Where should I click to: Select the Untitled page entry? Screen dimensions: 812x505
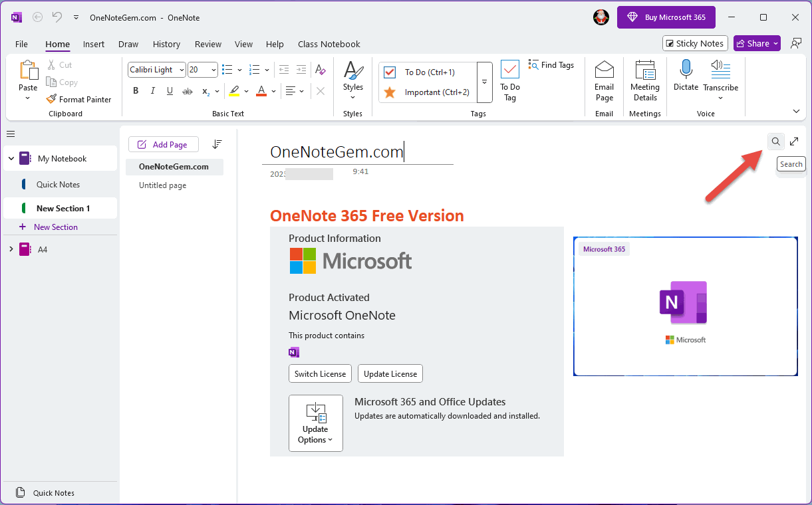pos(162,185)
